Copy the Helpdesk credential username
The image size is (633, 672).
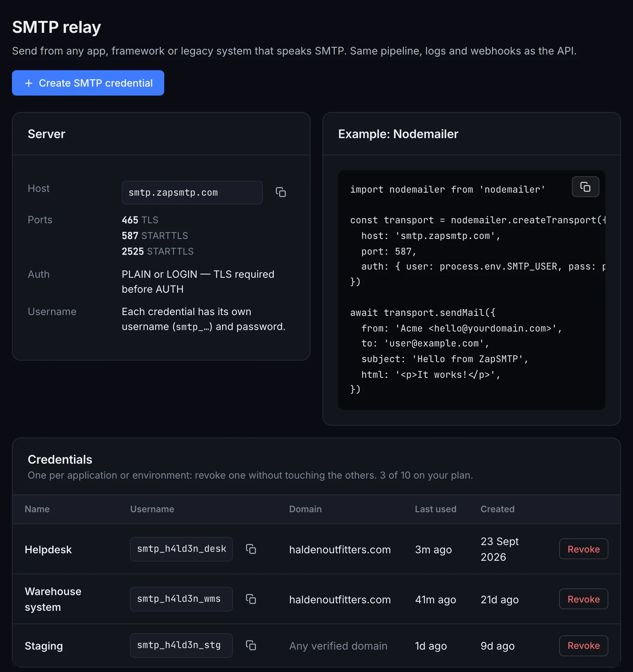pos(251,549)
